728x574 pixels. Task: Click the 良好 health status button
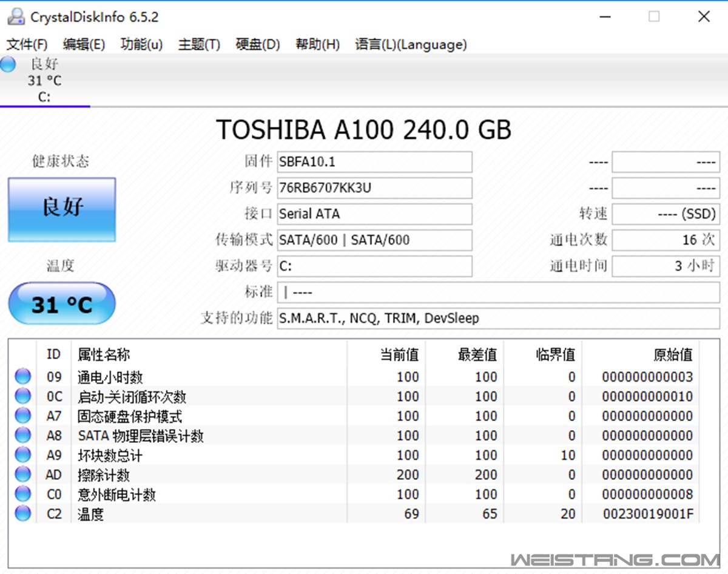(62, 209)
